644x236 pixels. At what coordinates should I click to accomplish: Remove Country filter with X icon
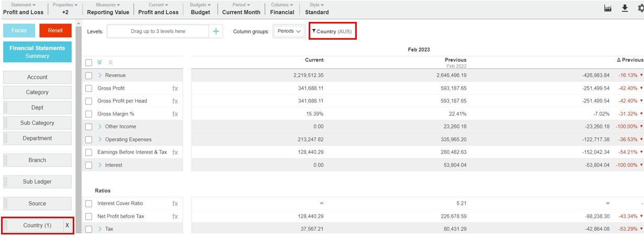click(67, 226)
